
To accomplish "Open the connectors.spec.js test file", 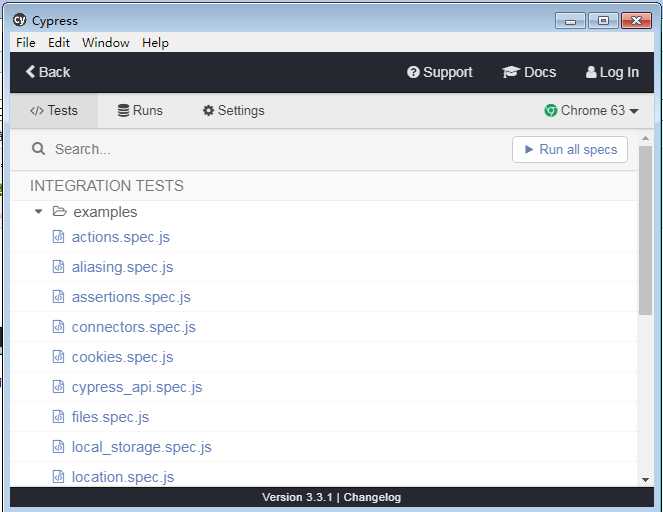I will [134, 327].
